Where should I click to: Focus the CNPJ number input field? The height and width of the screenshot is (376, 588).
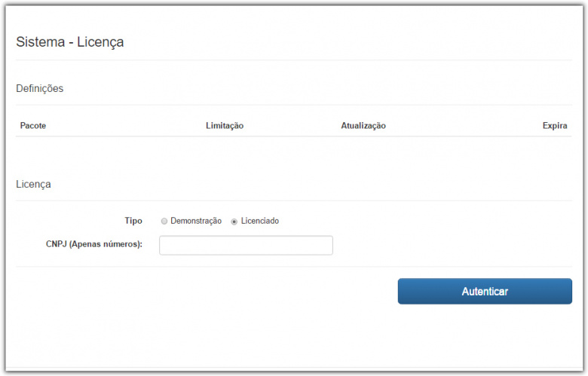click(246, 245)
